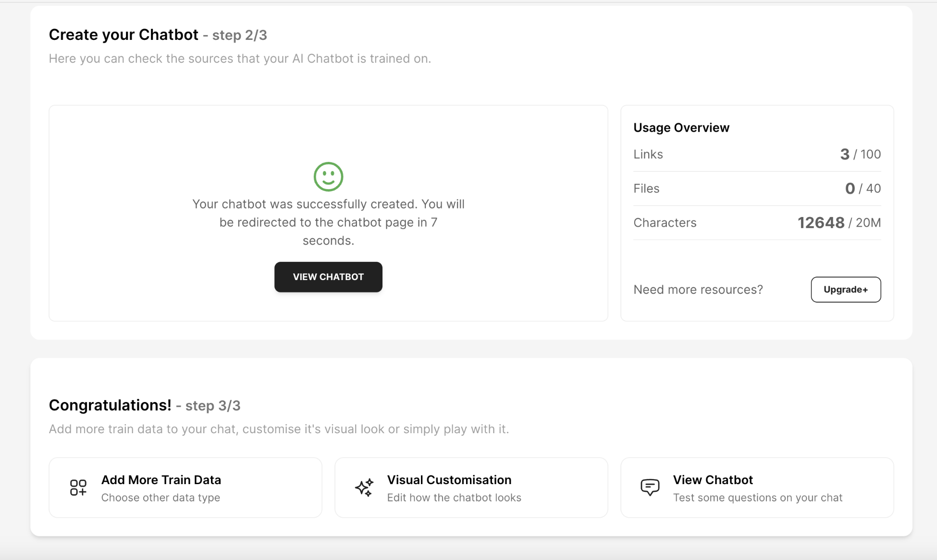Click the Files 0 / 40 usage count

[863, 188]
